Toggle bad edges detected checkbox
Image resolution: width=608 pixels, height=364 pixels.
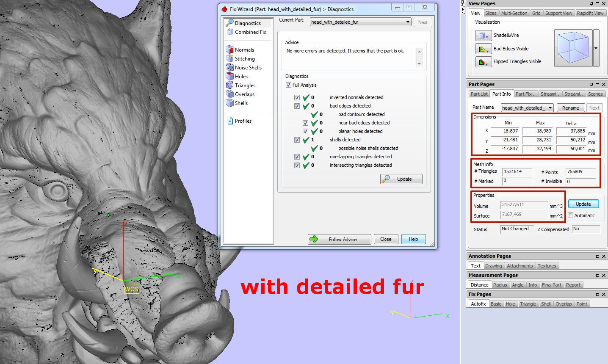tap(297, 106)
